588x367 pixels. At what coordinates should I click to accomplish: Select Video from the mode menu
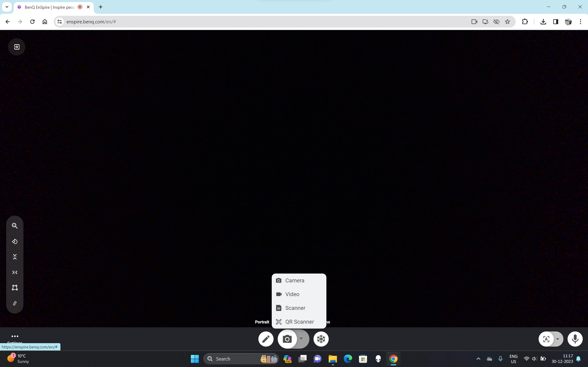[292, 294]
